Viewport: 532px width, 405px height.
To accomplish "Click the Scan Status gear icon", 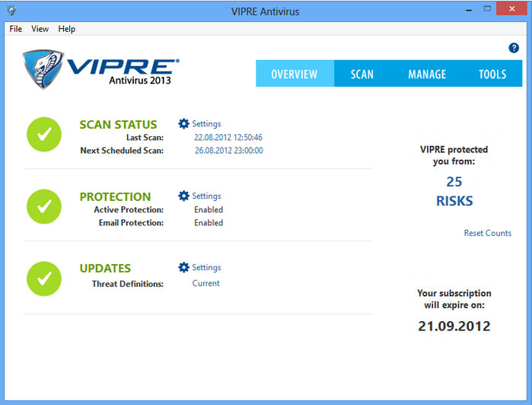I will 183,123.
